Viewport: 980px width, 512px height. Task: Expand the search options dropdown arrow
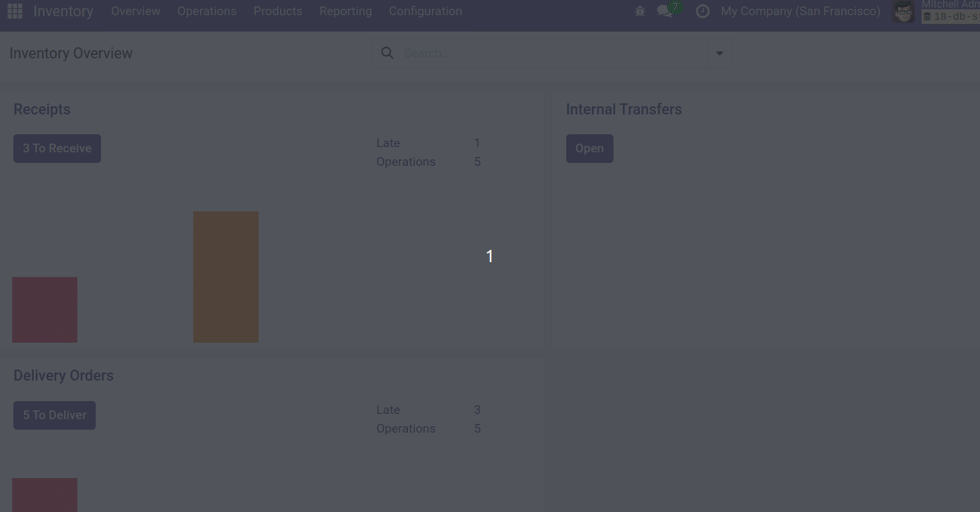(x=720, y=53)
